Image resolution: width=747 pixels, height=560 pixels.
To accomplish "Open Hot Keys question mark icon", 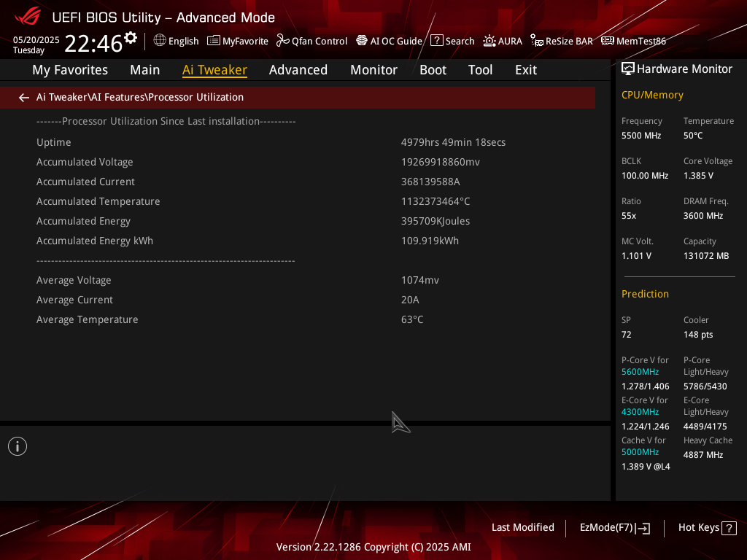I will 729,528.
